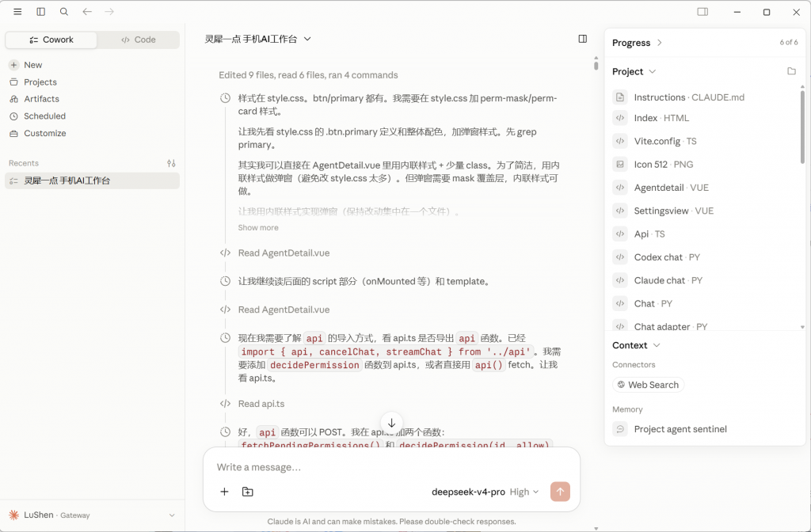Toggle right panel icon in title bar
This screenshot has width=811, height=532.
coord(702,12)
